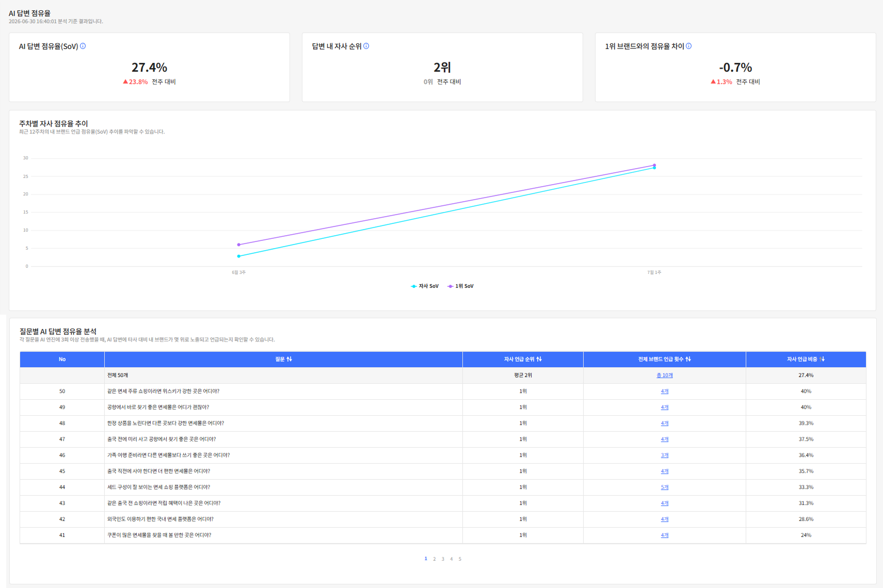Select question '같은 면세 주류 쇼핑이라면 위스키가 강한 곳은 어디야?'
This screenshot has height=588, width=883.
tap(163, 391)
